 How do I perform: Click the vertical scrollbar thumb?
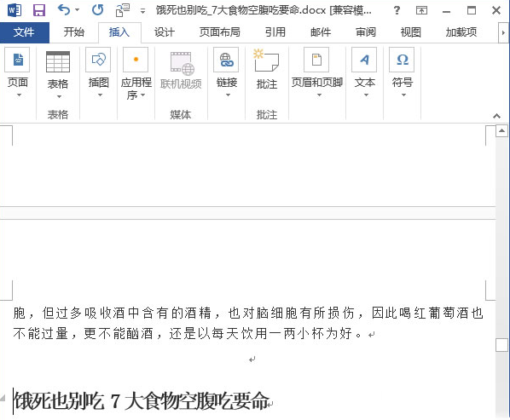(x=501, y=345)
